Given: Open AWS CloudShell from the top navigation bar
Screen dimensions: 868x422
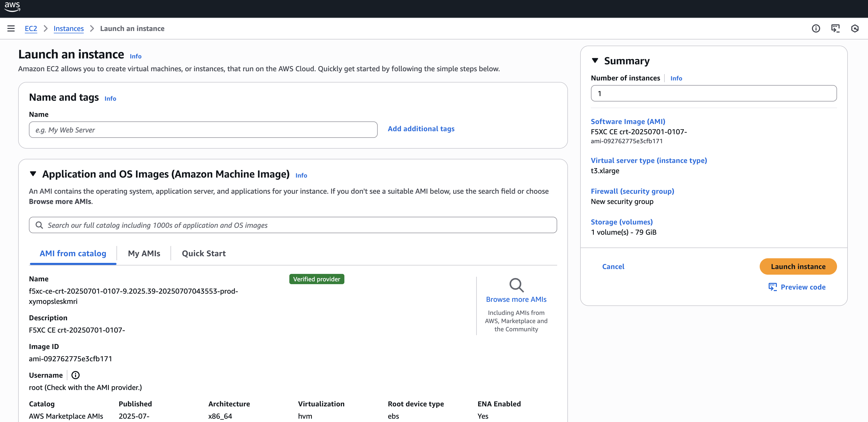Looking at the screenshot, I should (x=836, y=29).
